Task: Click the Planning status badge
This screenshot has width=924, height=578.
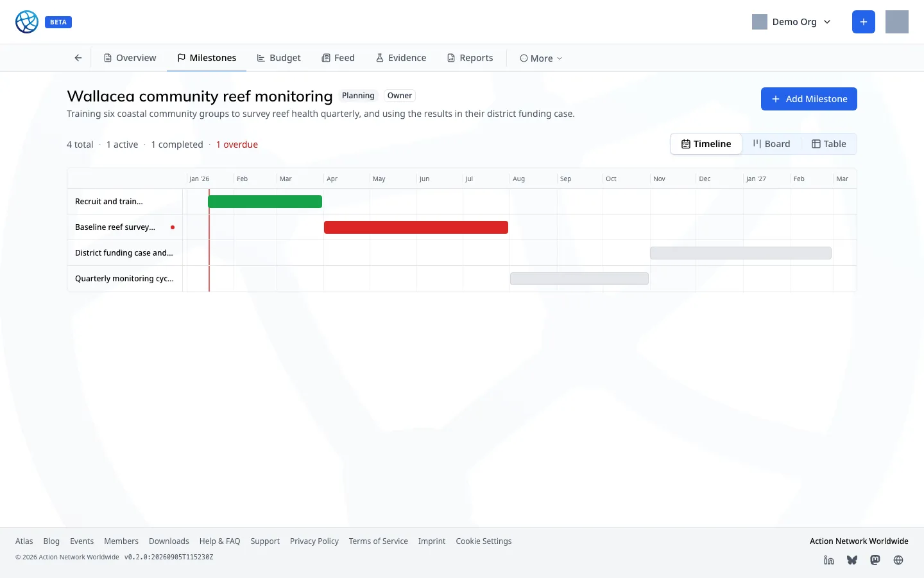Action: (x=358, y=96)
